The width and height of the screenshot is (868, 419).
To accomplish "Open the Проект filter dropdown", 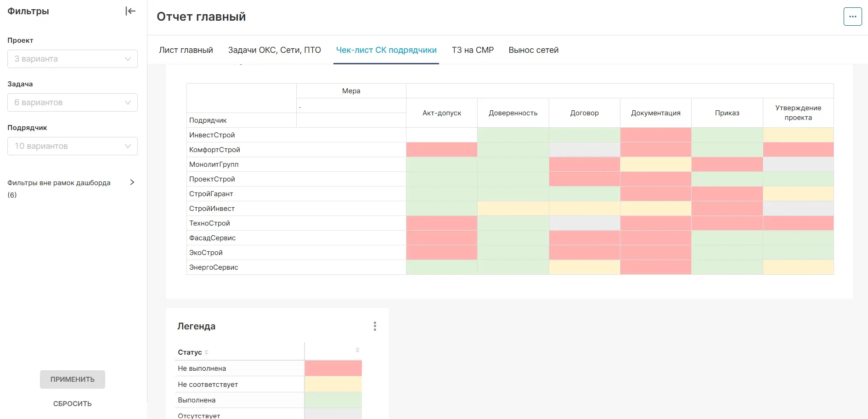I will [x=73, y=59].
